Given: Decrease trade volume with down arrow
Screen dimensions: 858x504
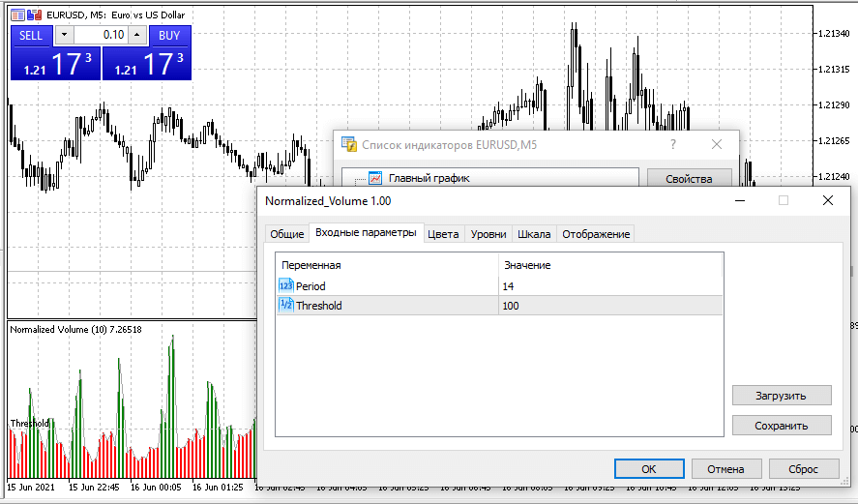Looking at the screenshot, I should (64, 35).
